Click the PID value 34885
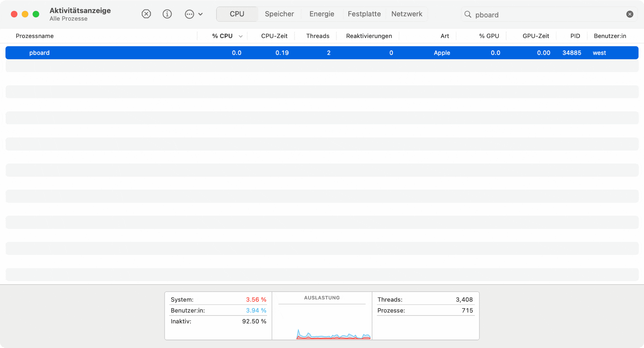The height and width of the screenshot is (348, 644). point(572,53)
